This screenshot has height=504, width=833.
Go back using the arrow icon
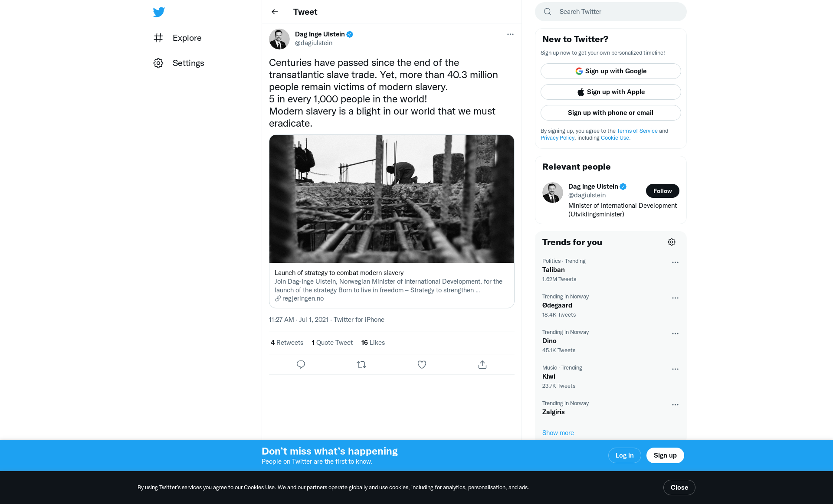pyautogui.click(x=275, y=12)
